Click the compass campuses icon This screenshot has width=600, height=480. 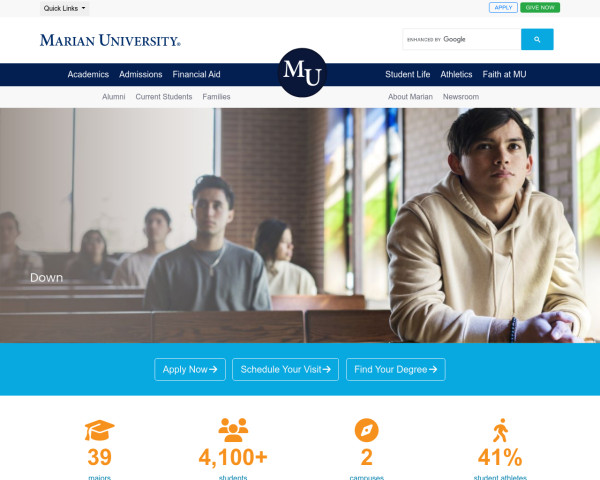coord(366,430)
